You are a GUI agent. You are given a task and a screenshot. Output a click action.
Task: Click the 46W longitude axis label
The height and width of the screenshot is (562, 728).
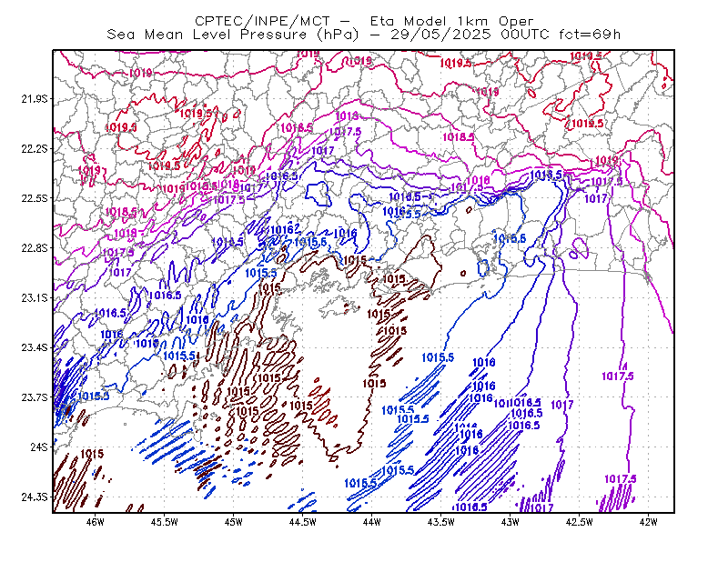[x=96, y=522]
